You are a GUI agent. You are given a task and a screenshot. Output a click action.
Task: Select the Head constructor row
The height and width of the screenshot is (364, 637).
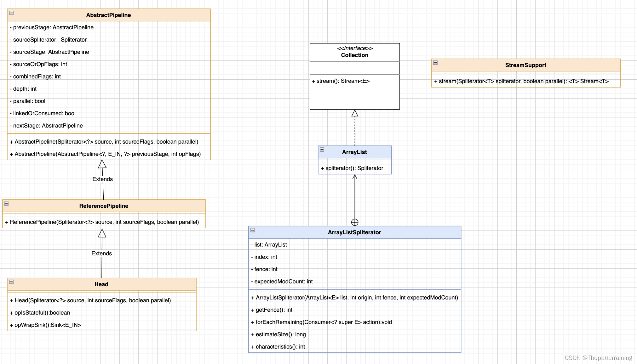101,300
